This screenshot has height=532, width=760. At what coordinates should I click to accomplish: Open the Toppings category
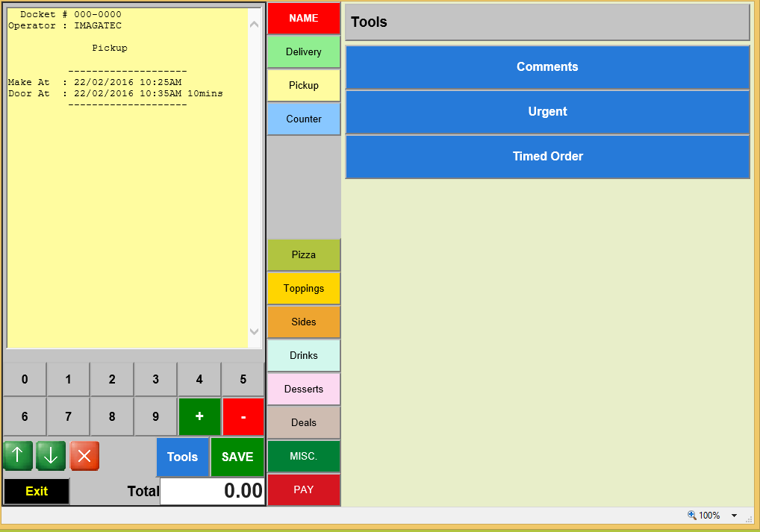(304, 288)
